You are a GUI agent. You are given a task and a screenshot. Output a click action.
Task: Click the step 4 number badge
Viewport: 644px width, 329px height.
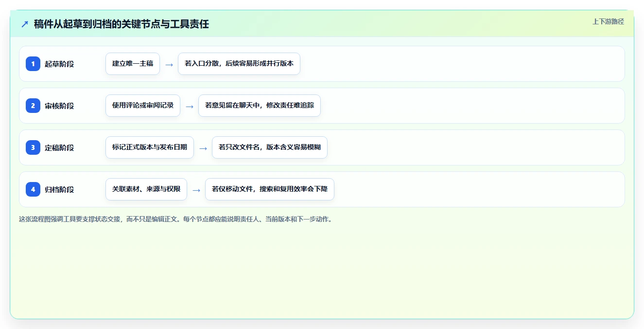point(33,189)
